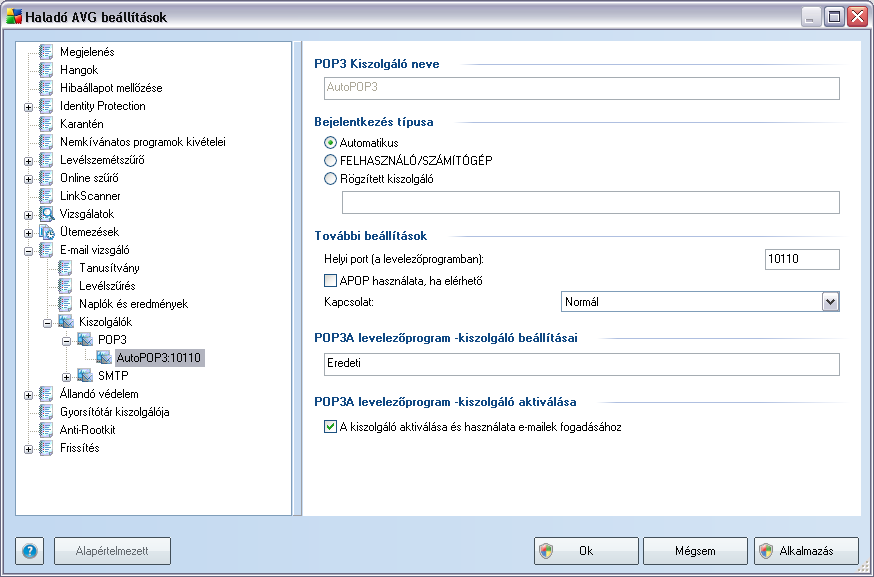
Task: Cancel with the Mégsem button
Action: click(x=695, y=551)
